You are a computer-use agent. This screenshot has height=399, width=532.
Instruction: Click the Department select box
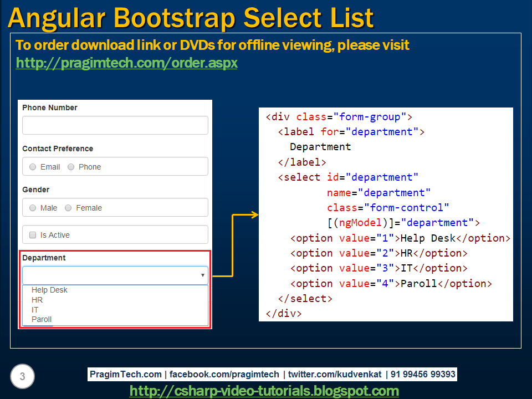point(115,275)
